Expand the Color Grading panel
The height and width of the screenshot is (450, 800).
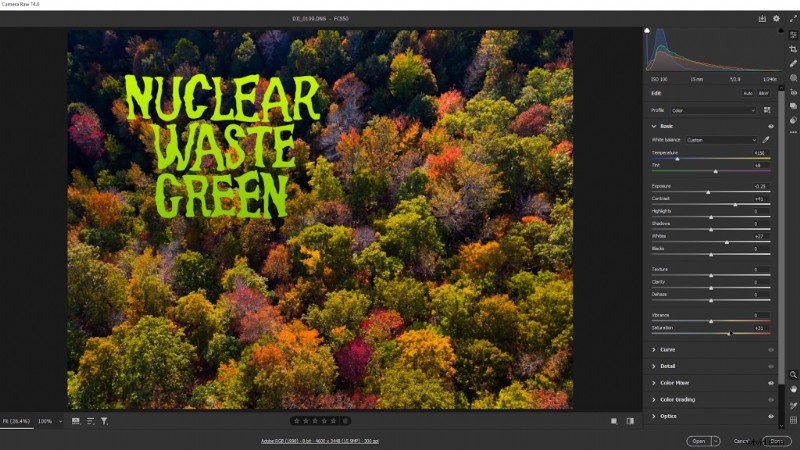654,400
